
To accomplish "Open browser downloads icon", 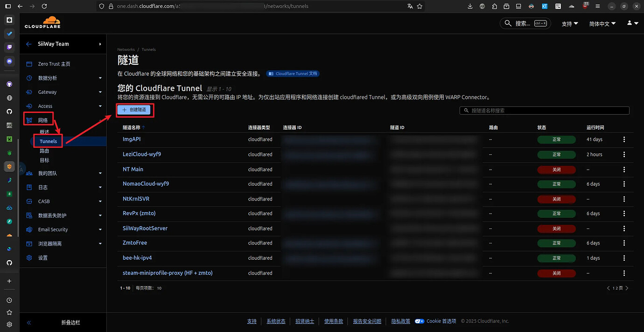I will click(470, 7).
